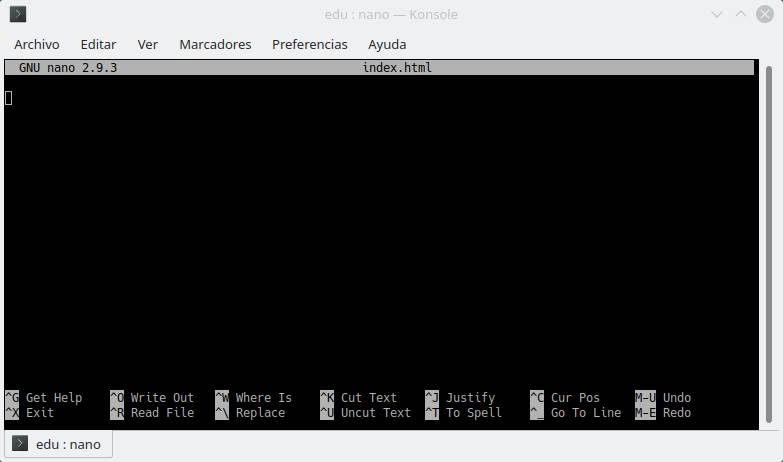Viewport: 783px width, 462px height.
Task: Click the ^G Get Help shortcut
Action: pyautogui.click(x=43, y=398)
